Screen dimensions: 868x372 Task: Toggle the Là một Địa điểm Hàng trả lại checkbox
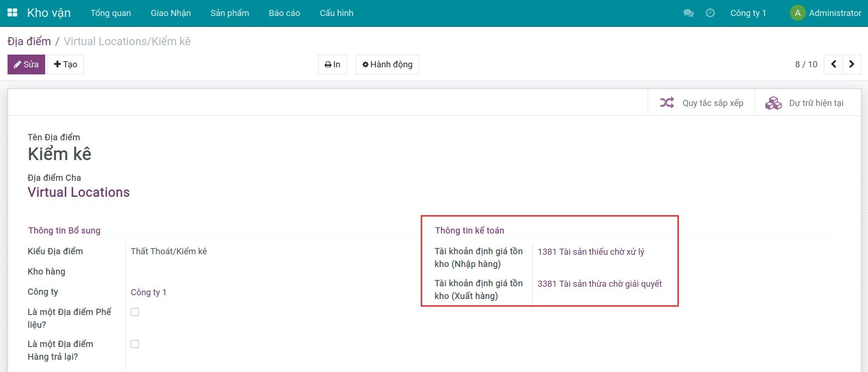tap(135, 344)
